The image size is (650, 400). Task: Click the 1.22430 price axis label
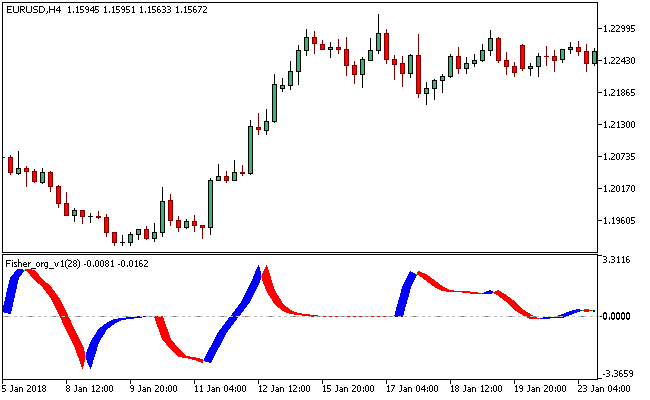pyautogui.click(x=621, y=61)
